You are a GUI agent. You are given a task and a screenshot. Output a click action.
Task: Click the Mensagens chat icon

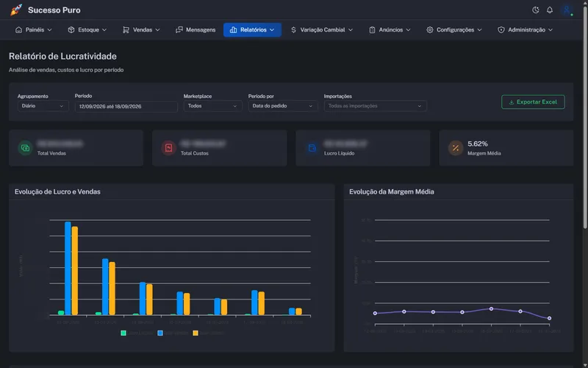[179, 29]
